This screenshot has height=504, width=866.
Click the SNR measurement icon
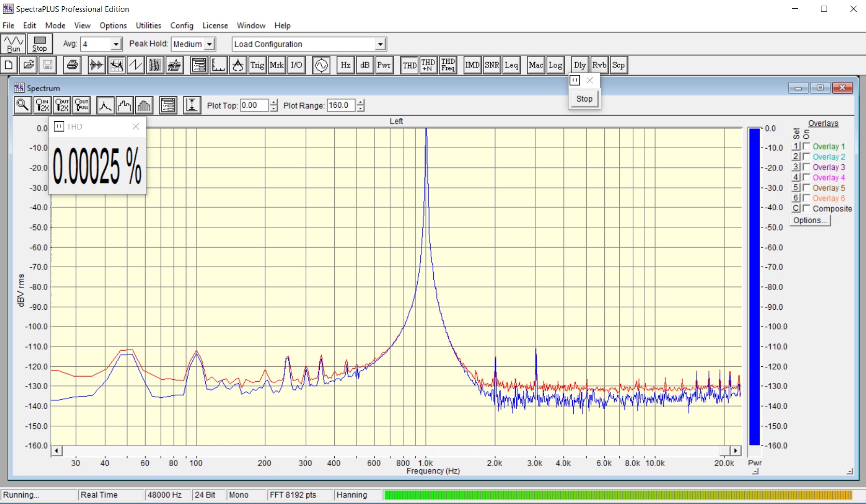[x=492, y=65]
